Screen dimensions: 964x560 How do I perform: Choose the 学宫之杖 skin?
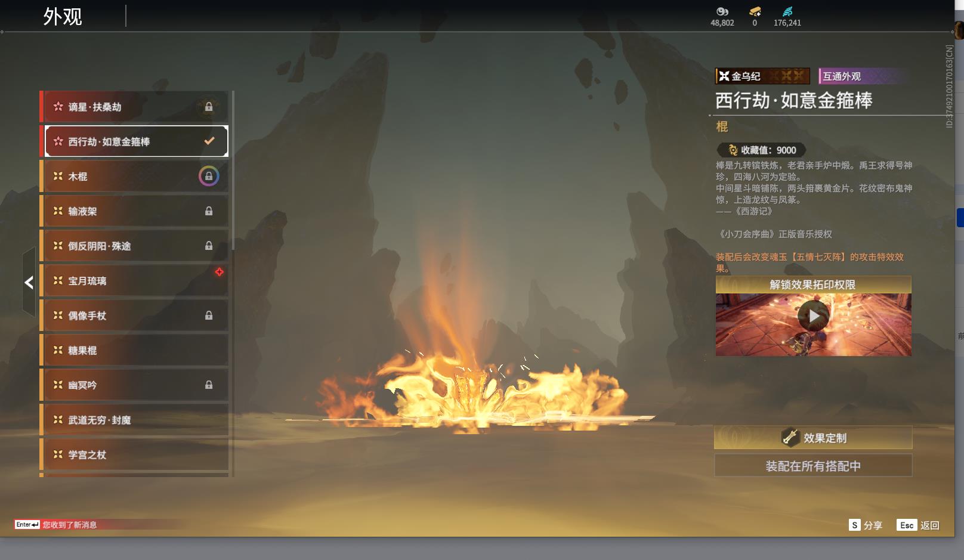[134, 454]
